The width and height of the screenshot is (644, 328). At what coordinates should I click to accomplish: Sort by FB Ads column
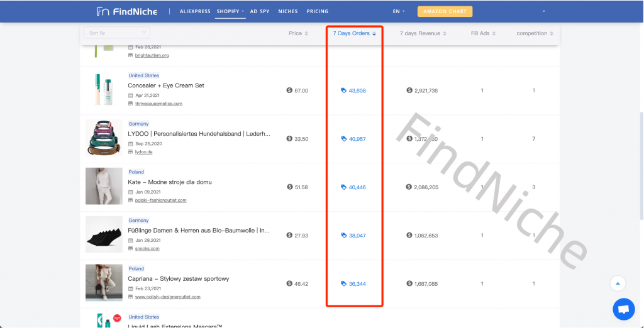point(483,33)
